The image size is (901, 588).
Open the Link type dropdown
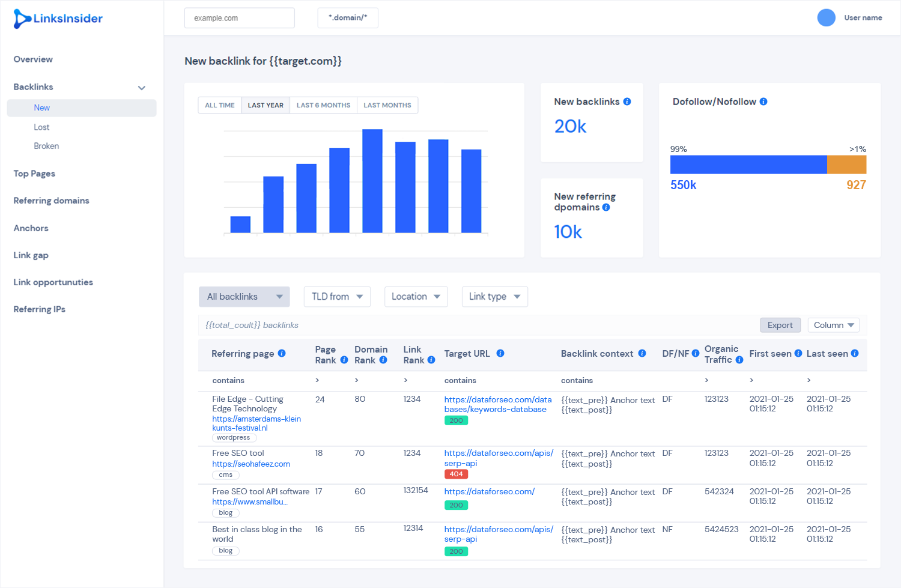click(494, 297)
